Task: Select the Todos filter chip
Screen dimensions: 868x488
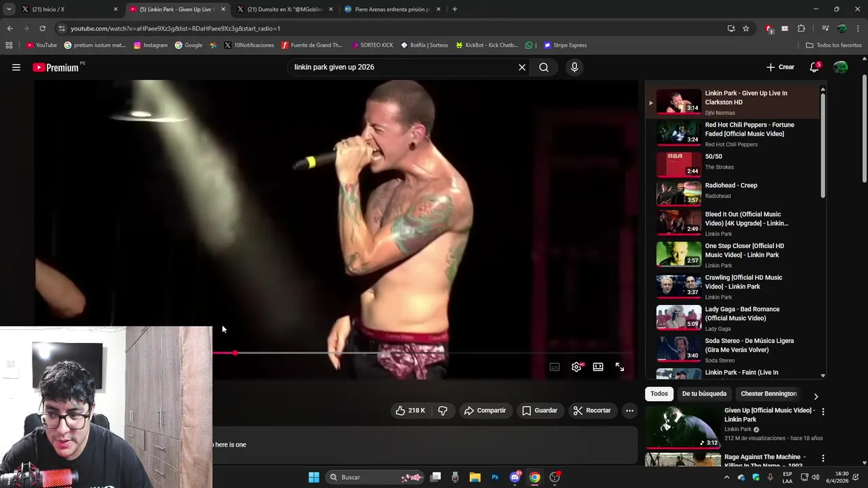Action: [659, 394]
